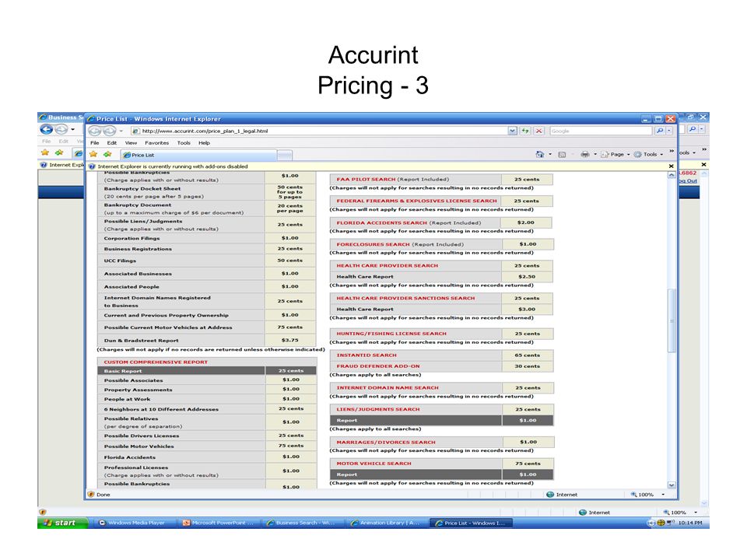
Task: Click the scroll down arrow of the page scrollbar
Action: 672,485
